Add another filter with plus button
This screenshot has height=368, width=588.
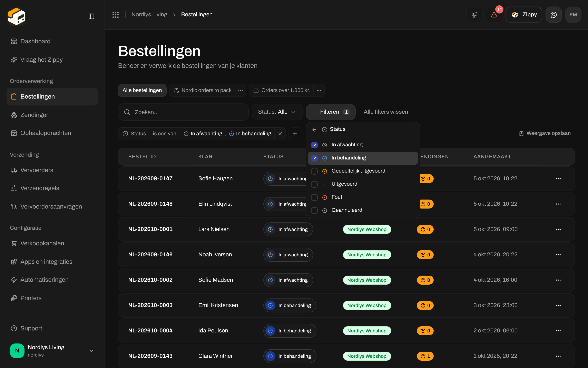pos(295,134)
